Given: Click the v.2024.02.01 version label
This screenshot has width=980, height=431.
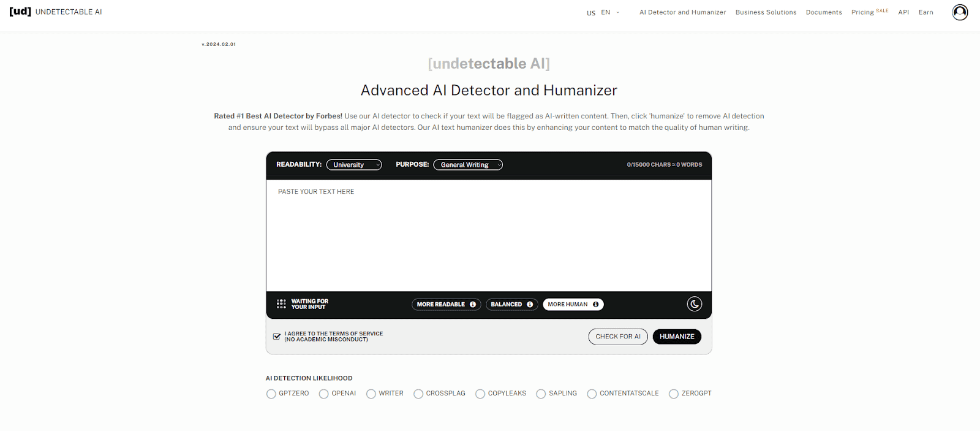Looking at the screenshot, I should (x=219, y=44).
